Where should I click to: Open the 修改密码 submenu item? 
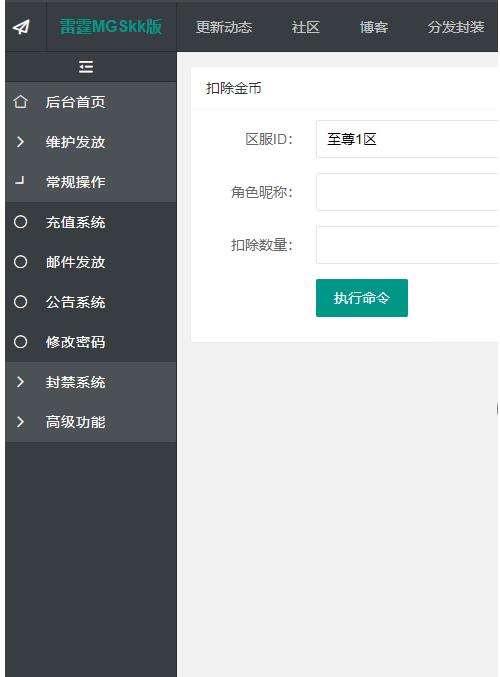point(76,342)
